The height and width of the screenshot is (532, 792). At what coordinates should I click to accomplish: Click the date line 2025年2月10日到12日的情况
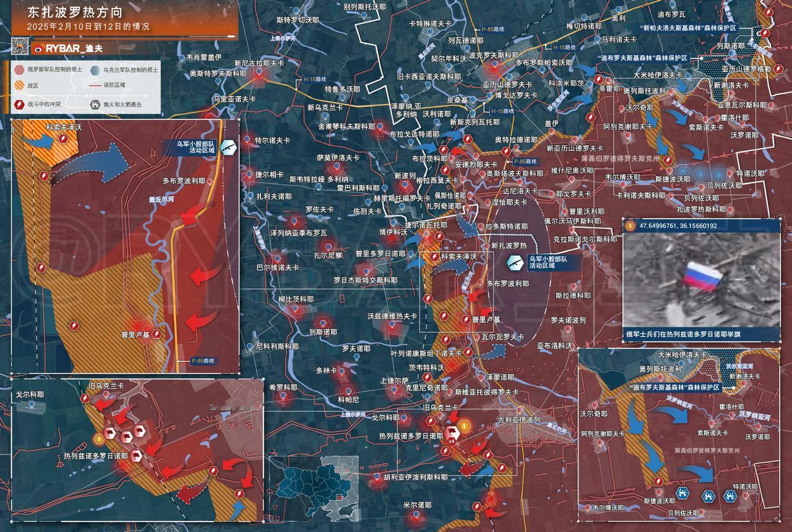(x=88, y=27)
